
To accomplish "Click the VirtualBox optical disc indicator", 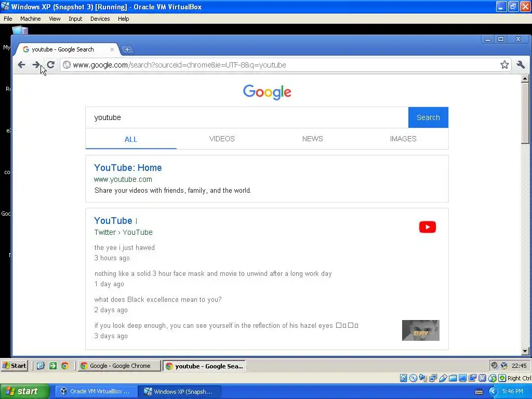I will coord(413,378).
